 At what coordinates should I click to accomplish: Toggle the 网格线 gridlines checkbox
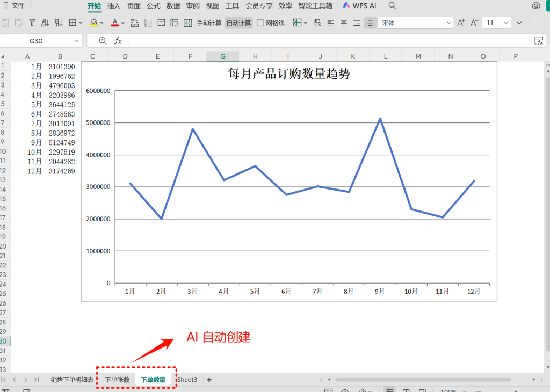[x=260, y=23]
